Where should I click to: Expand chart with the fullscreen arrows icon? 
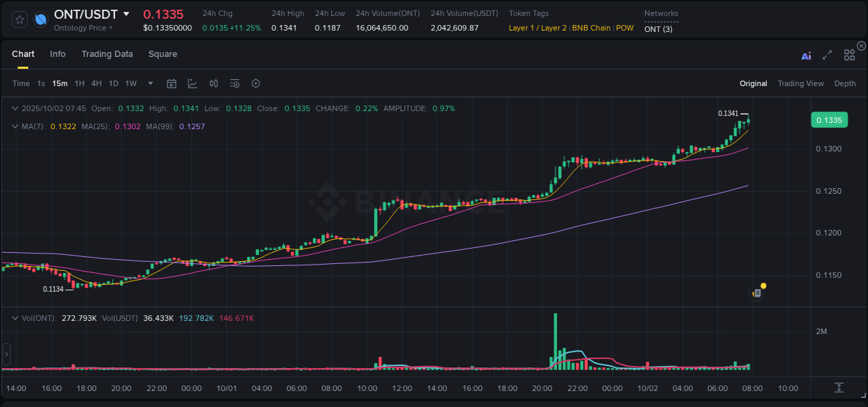coord(827,56)
